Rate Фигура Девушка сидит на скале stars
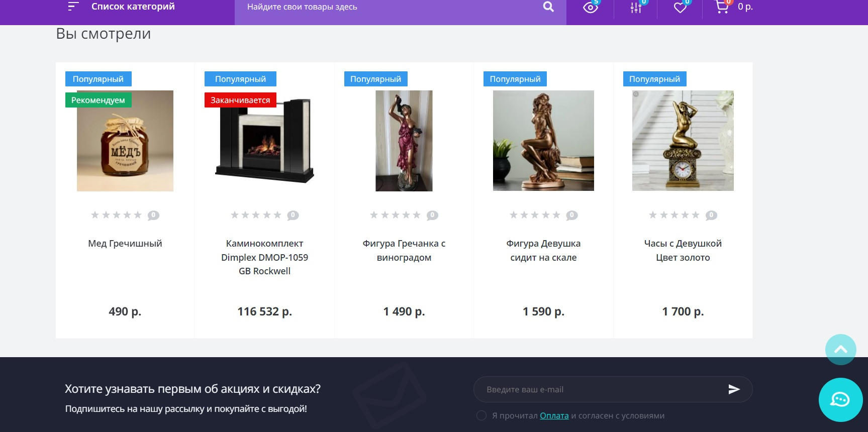This screenshot has width=868, height=432. 535,215
